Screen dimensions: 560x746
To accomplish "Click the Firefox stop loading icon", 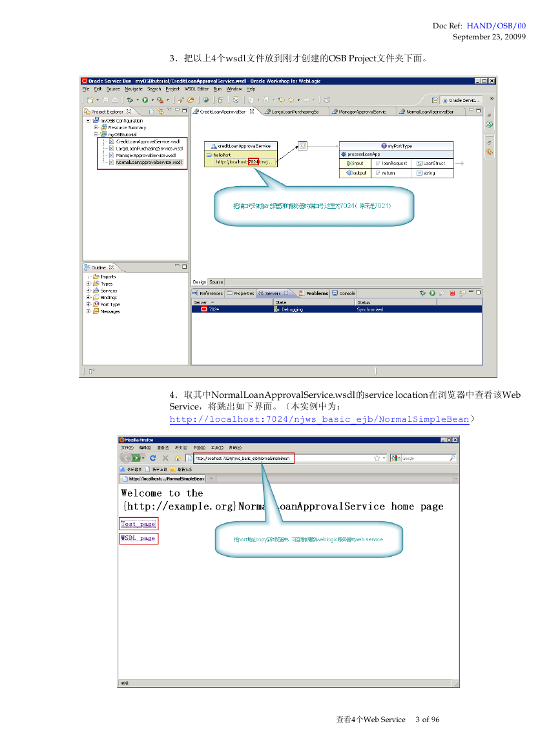I will tap(165, 458).
